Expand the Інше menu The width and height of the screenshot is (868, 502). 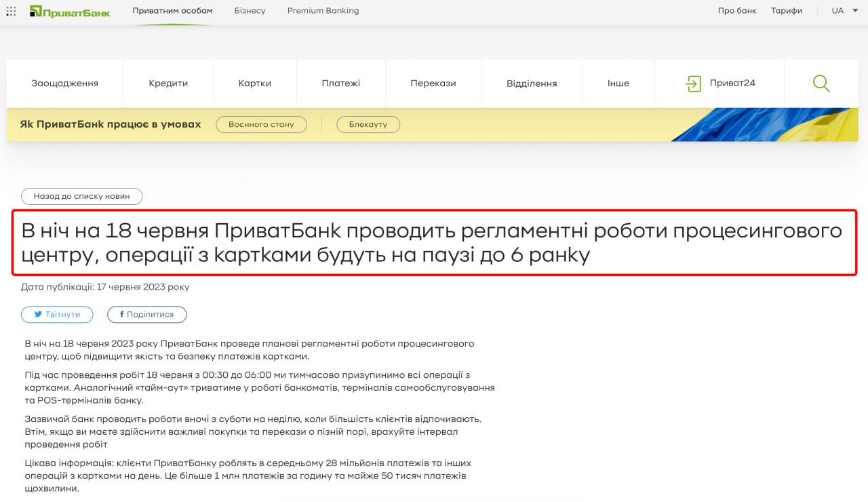(x=618, y=83)
